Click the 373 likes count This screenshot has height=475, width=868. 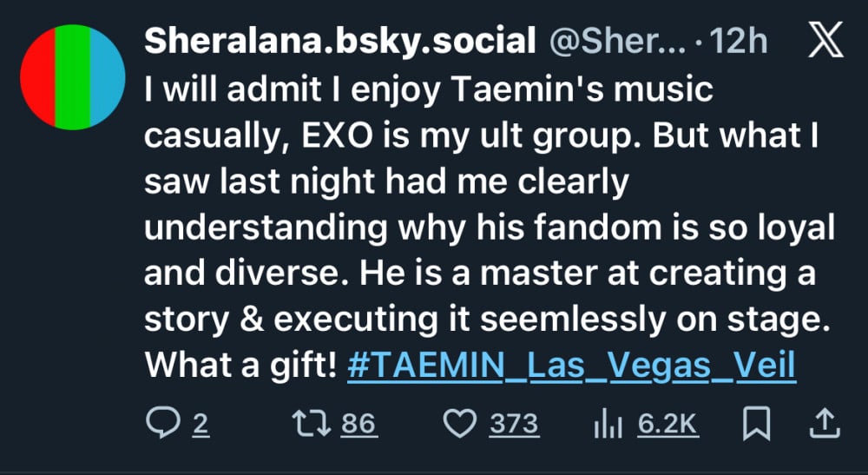point(514,423)
